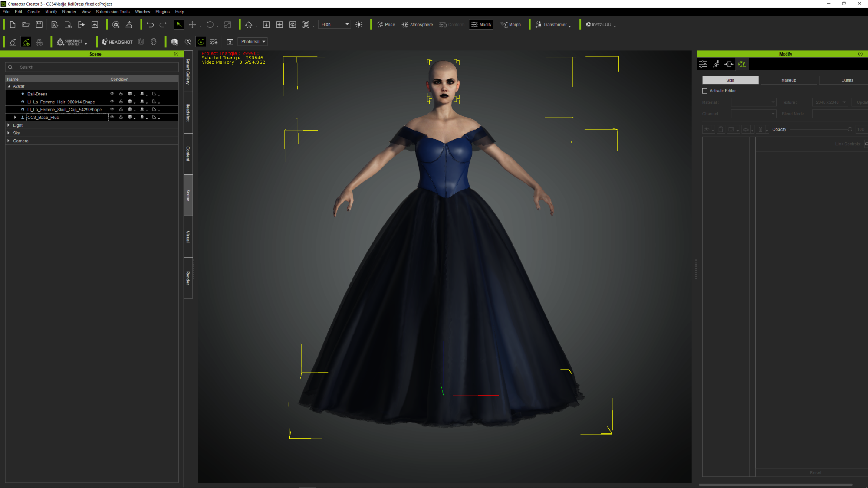Expand the CC3_Base_Plus node
Screen dimensions: 868x488
[15, 118]
